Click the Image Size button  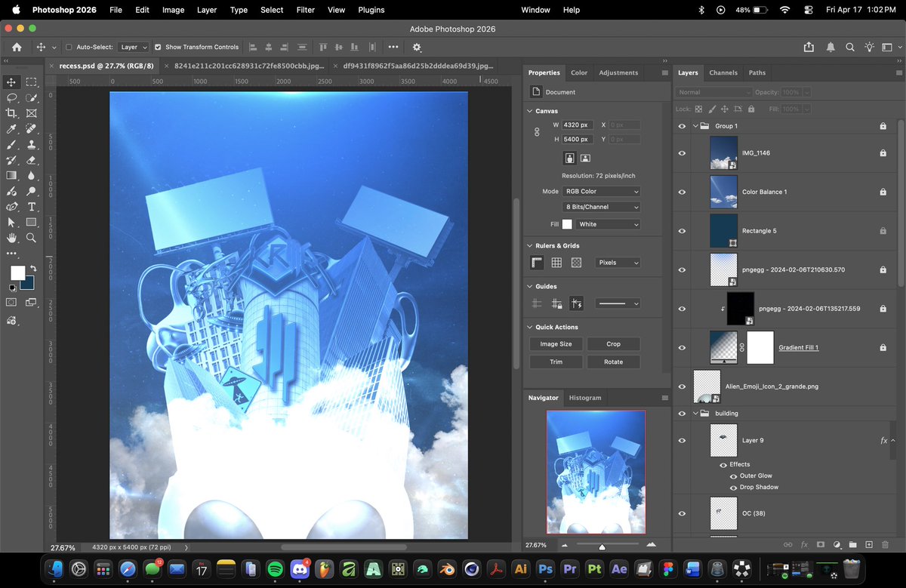pos(556,343)
